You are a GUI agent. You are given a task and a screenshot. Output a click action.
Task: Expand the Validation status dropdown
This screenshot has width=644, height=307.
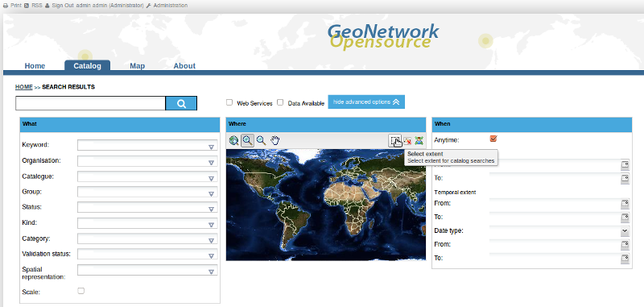(x=211, y=256)
